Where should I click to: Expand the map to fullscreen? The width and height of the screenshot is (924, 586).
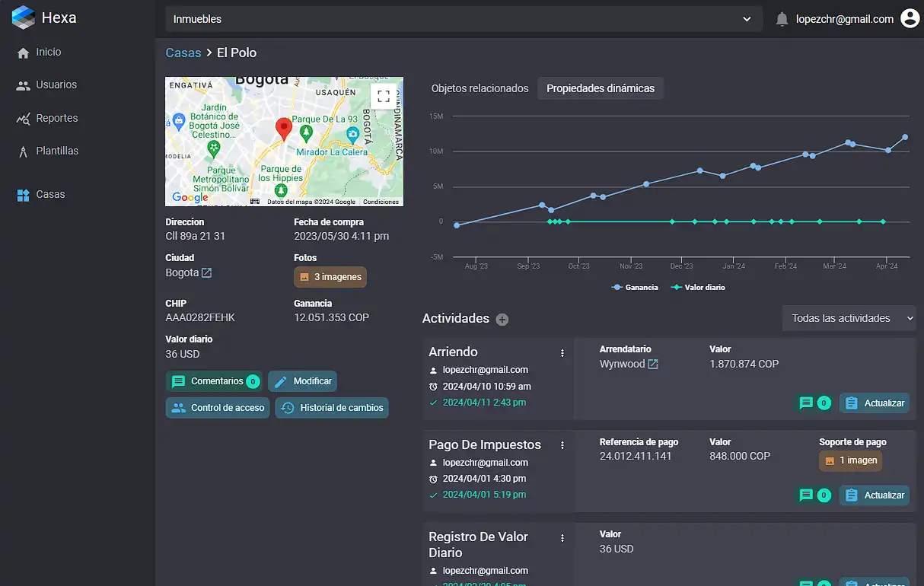tap(384, 96)
